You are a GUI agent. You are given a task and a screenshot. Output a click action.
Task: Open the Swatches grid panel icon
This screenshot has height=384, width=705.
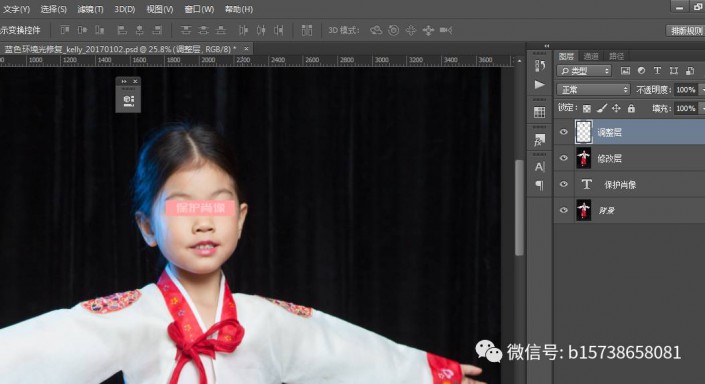click(540, 112)
